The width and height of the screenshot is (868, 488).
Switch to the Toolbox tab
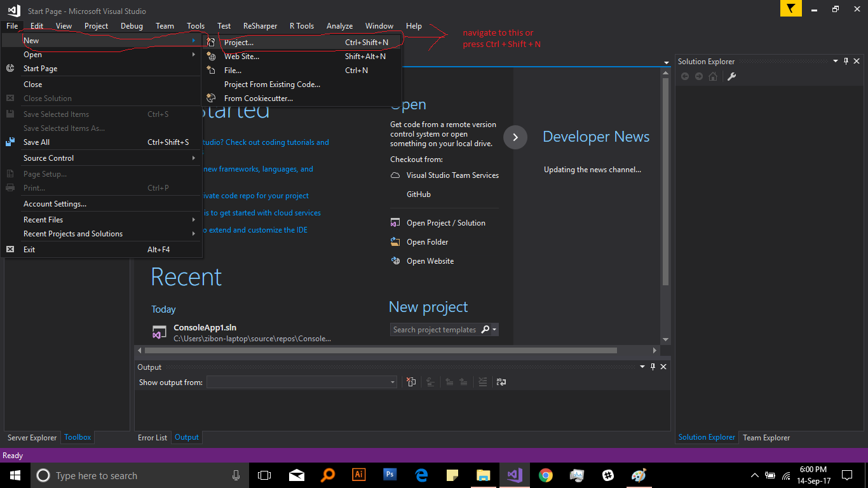(x=78, y=437)
